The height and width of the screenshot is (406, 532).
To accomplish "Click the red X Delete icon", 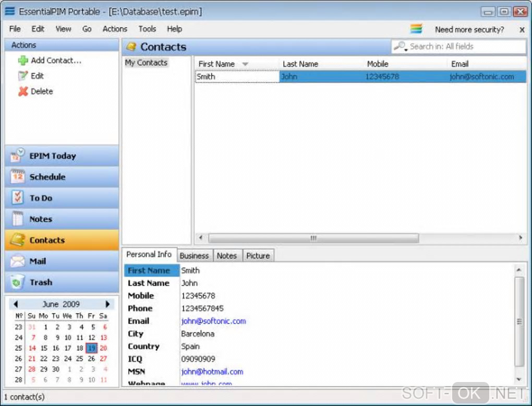I will click(x=23, y=91).
